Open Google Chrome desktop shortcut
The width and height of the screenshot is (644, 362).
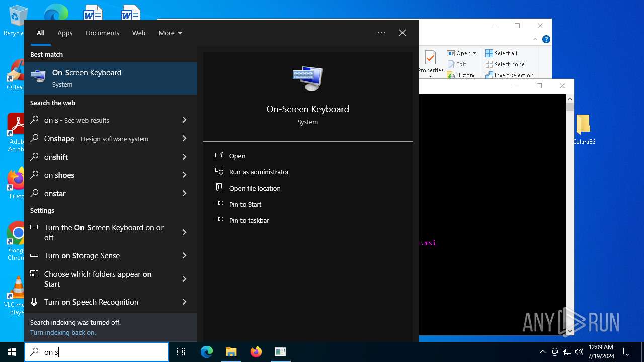pos(16,241)
